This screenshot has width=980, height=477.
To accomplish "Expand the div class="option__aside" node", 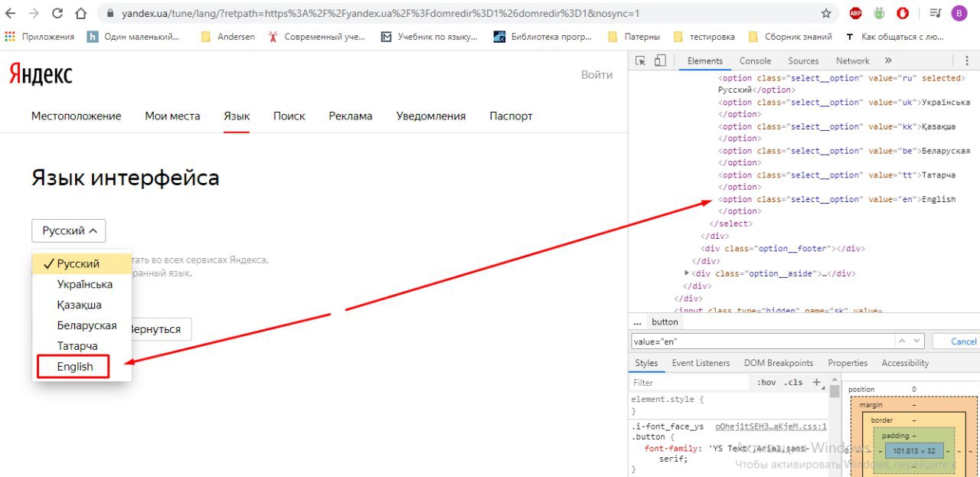I will (x=687, y=273).
